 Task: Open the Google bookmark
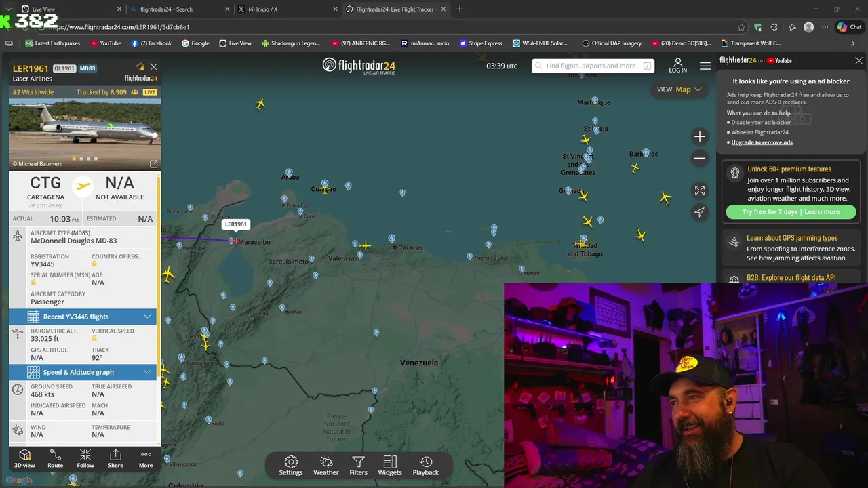pos(195,43)
